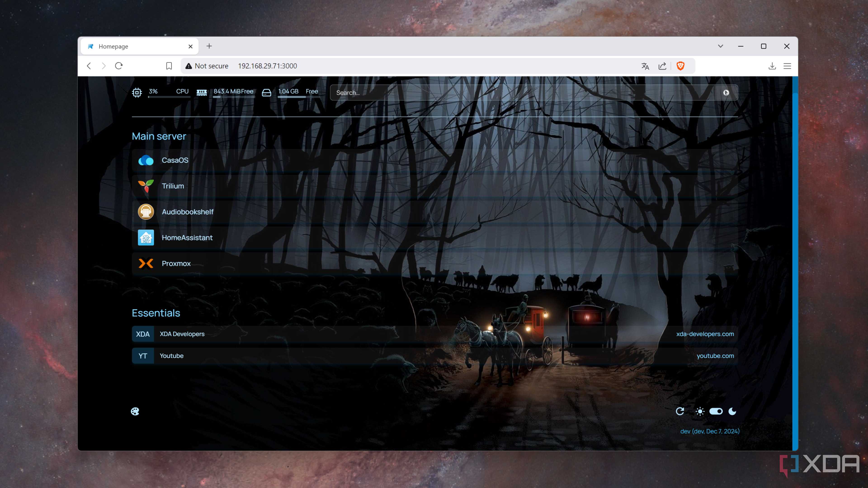Click the YT bookmark abbreviation tile
Viewport: 868px width, 488px height.
[143, 356]
